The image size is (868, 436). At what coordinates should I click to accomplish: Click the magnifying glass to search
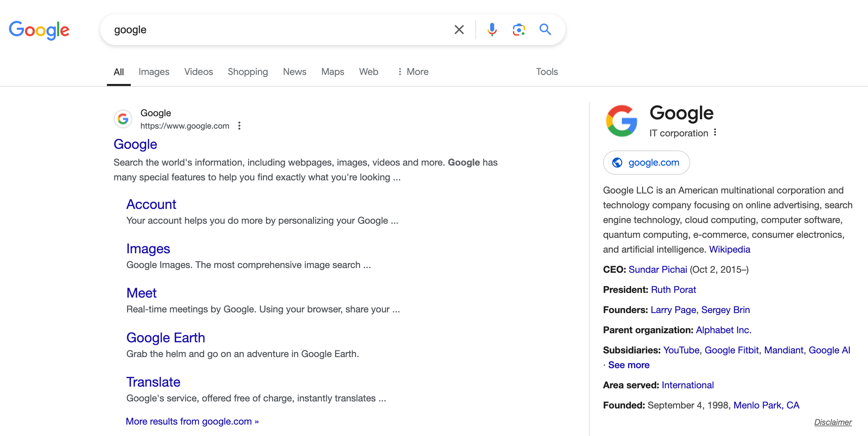pyautogui.click(x=545, y=30)
